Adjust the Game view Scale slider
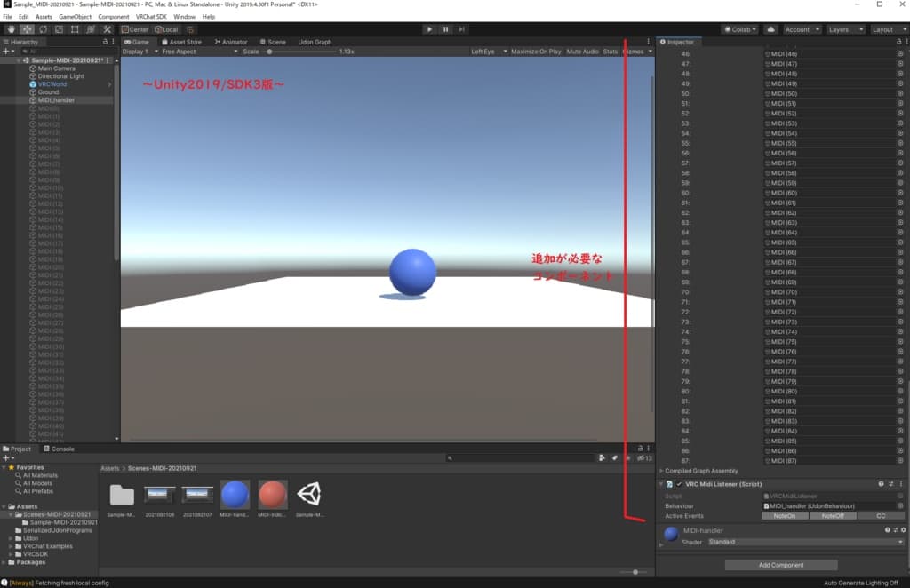Screen dimensions: 910x588 coord(269,52)
